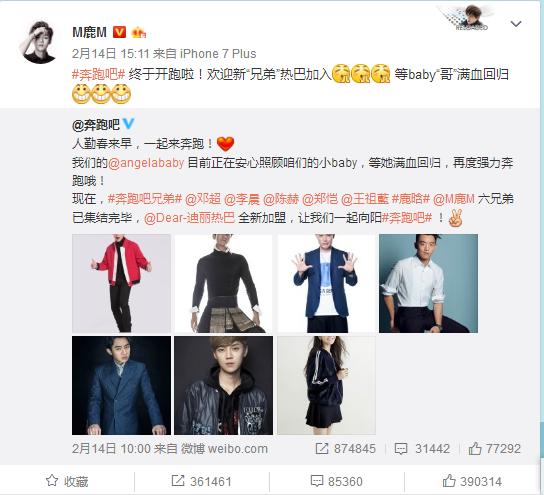The height and width of the screenshot is (495, 544).
Task: Click the first #奔跑吧# hashtag
Action: 98,74
